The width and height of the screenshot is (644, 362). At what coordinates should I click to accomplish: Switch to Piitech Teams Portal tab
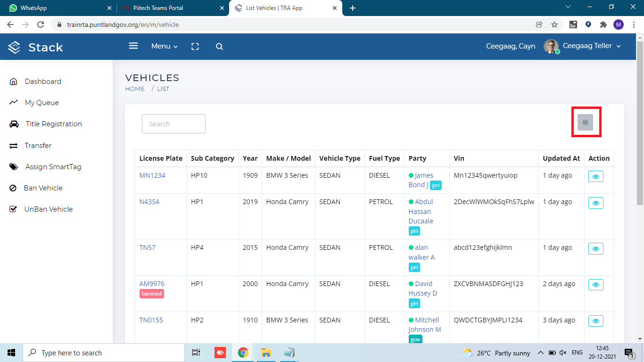tap(172, 8)
